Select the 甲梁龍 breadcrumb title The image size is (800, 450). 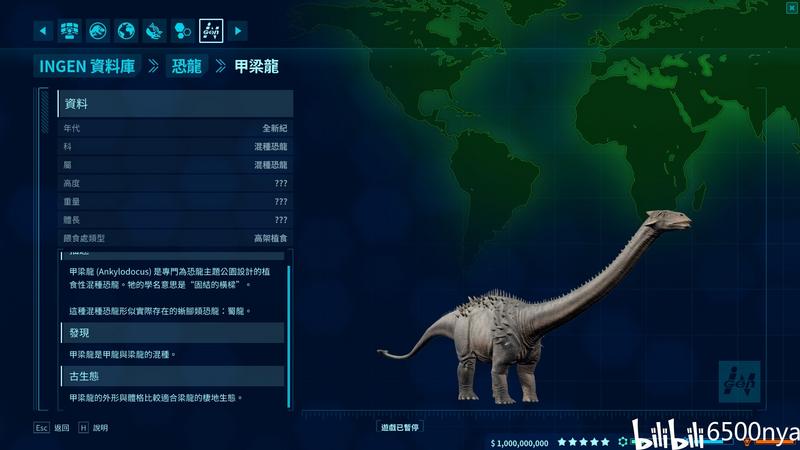[x=256, y=66]
